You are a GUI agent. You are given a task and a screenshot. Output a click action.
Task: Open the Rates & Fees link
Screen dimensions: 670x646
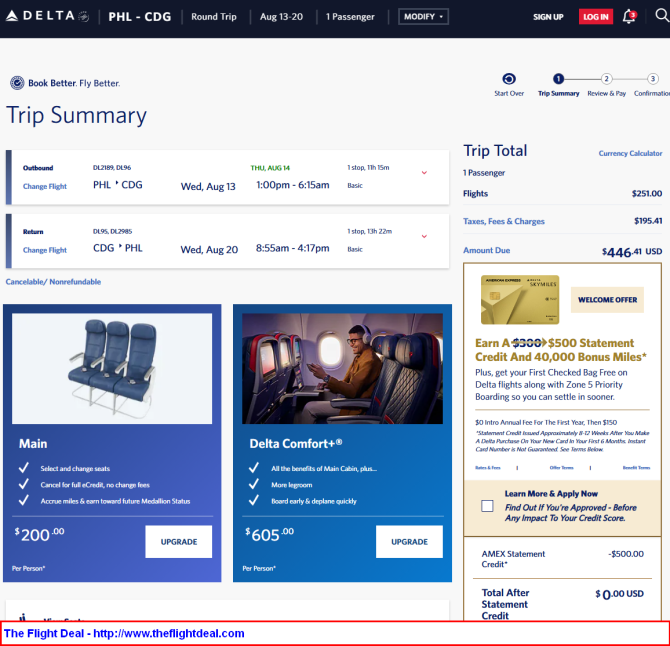[488, 468]
